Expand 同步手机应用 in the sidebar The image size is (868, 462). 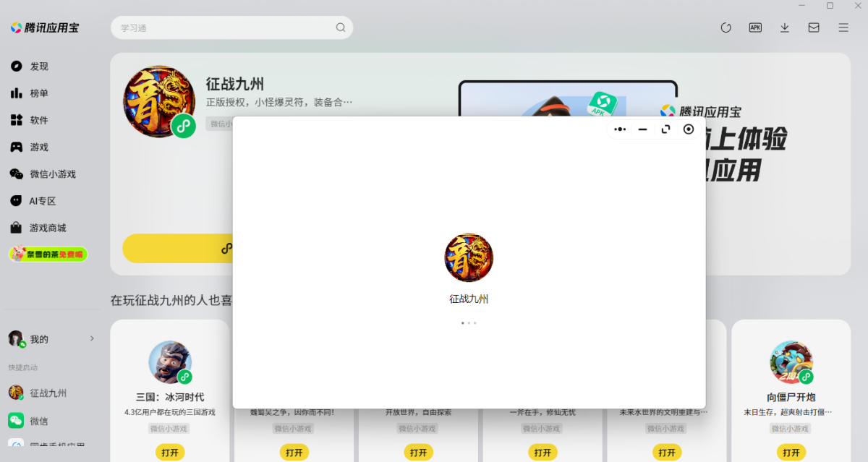46,445
